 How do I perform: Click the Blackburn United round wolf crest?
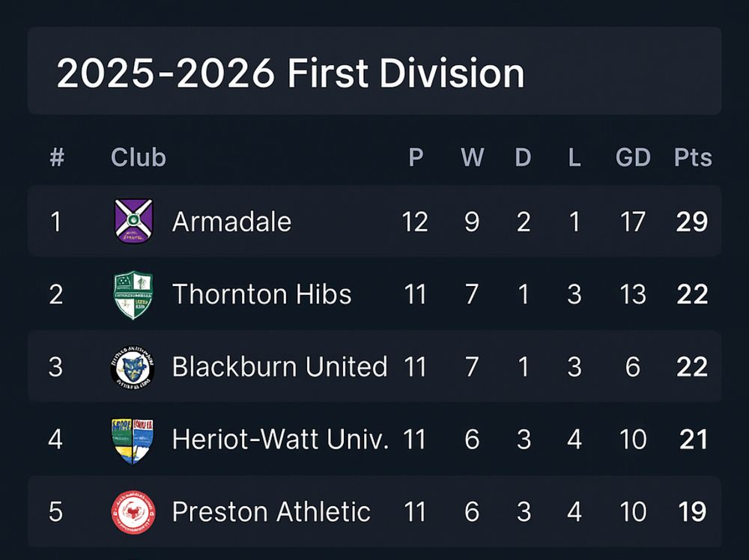(x=133, y=367)
